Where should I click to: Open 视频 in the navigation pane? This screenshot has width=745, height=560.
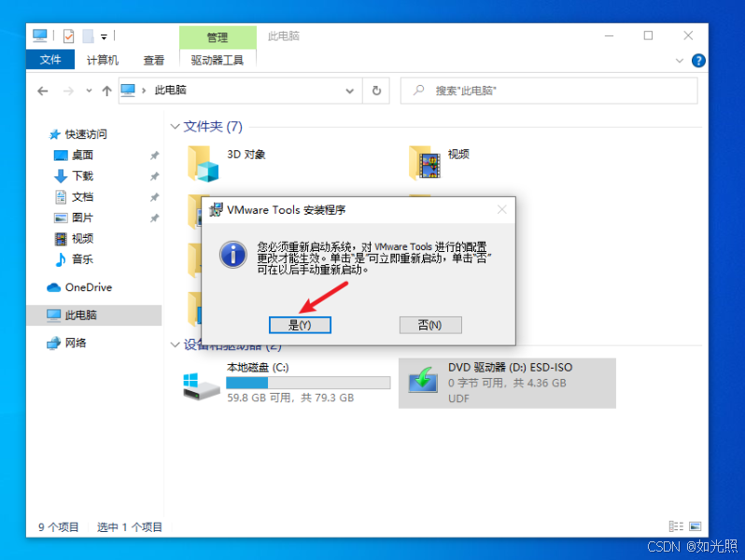[82, 238]
